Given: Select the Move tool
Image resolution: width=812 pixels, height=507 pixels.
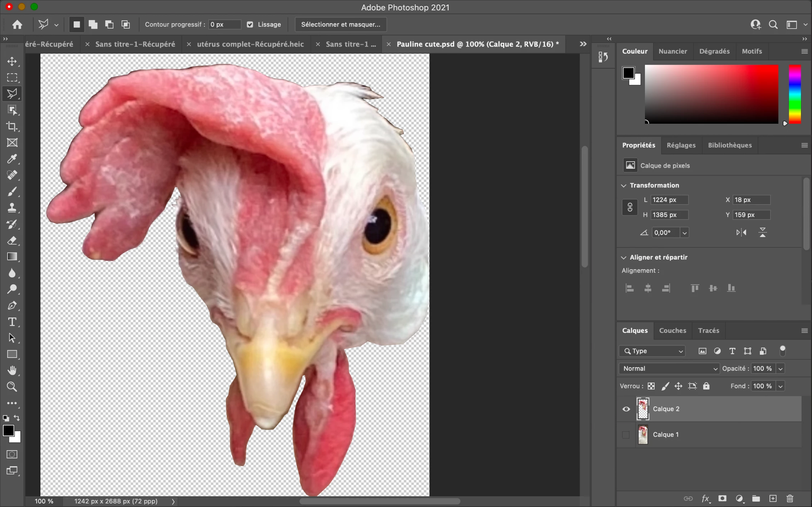Looking at the screenshot, I should [x=12, y=61].
